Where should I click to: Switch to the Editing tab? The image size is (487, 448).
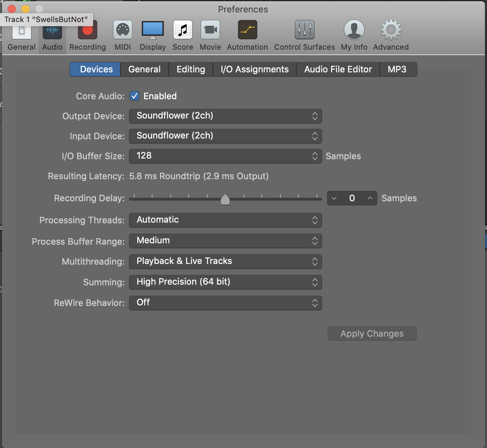tap(191, 69)
